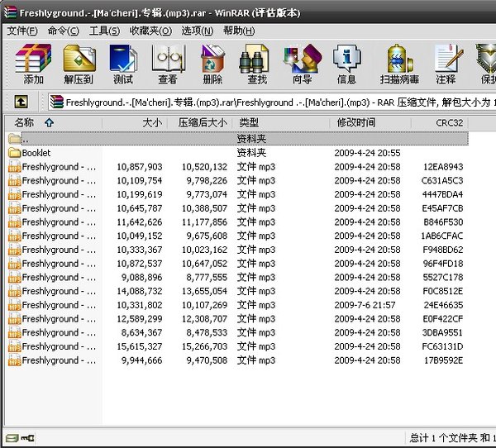Click the parent folder '..' icon

pyautogui.click(x=14, y=139)
